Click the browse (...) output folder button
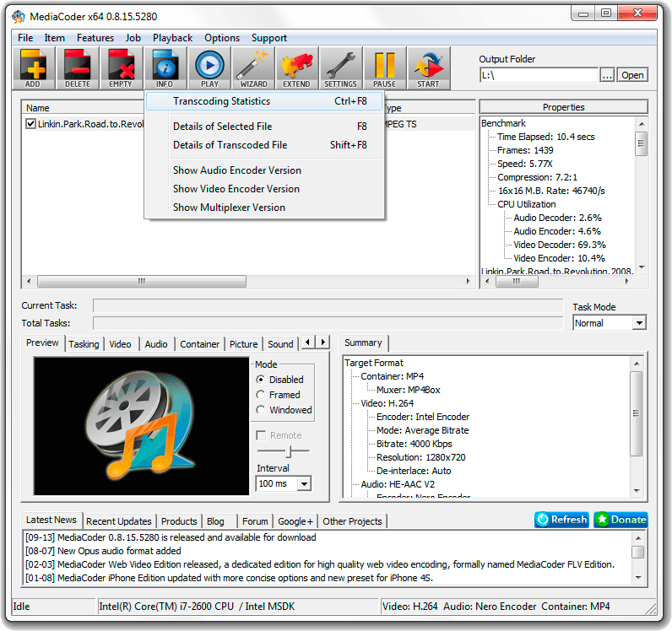 pyautogui.click(x=607, y=75)
